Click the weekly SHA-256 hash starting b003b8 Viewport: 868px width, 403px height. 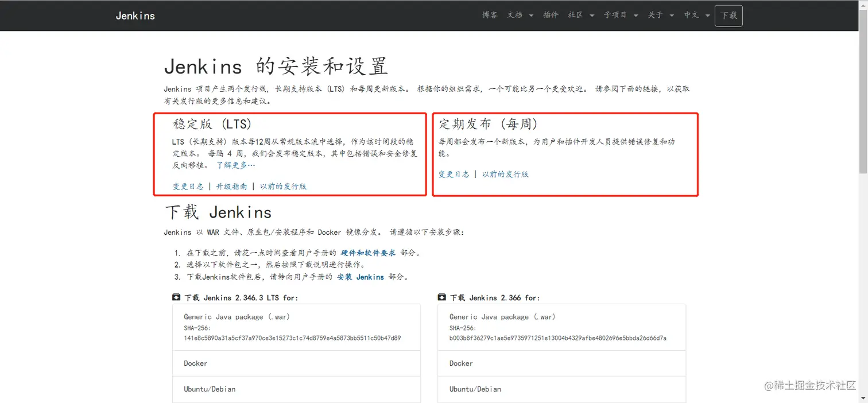[x=558, y=338]
